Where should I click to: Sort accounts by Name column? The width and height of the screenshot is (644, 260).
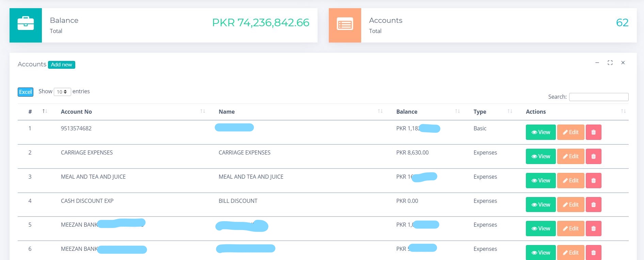click(227, 112)
